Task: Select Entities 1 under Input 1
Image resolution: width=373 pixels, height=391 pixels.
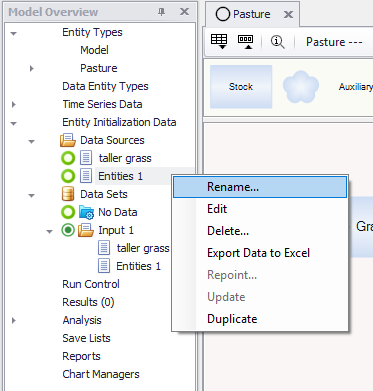Action: (x=138, y=266)
